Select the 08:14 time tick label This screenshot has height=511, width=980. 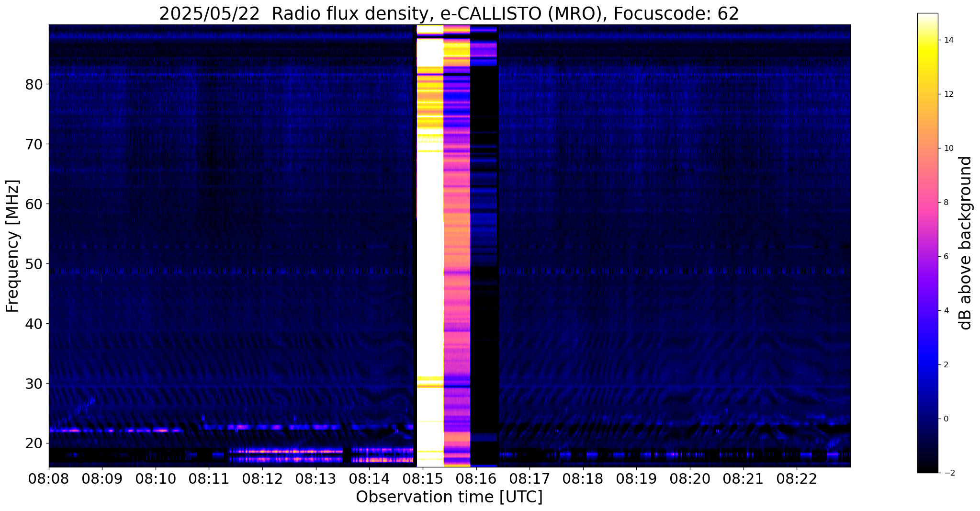[369, 478]
